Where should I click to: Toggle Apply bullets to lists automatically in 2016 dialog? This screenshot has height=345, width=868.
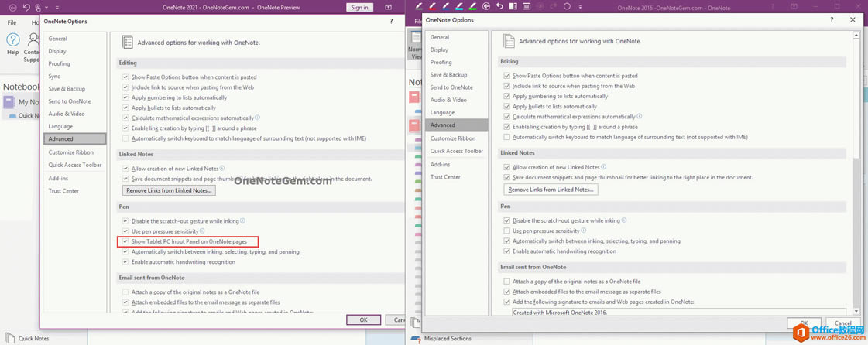tap(506, 107)
